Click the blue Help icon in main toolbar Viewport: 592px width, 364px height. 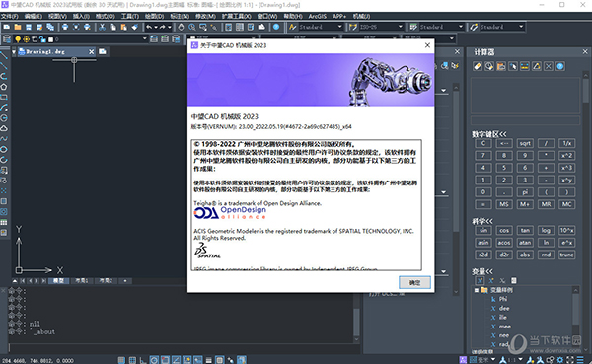(276, 27)
